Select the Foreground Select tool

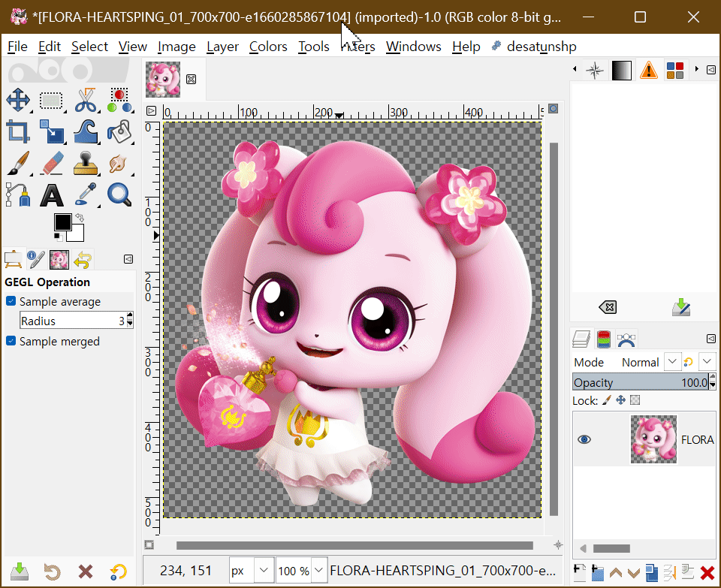click(119, 100)
